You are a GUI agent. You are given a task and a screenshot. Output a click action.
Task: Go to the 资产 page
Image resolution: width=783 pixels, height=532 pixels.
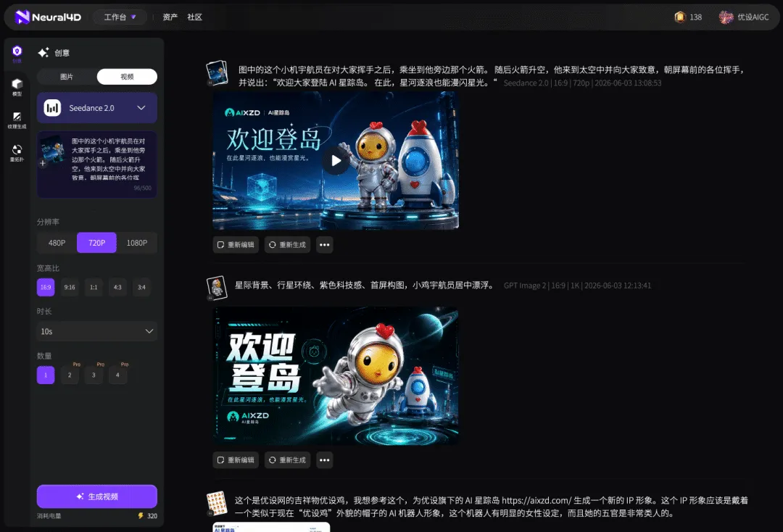[170, 17]
